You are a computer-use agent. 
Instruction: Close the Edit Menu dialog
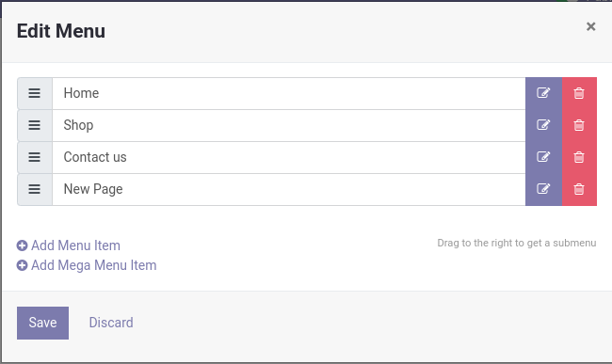click(x=590, y=26)
